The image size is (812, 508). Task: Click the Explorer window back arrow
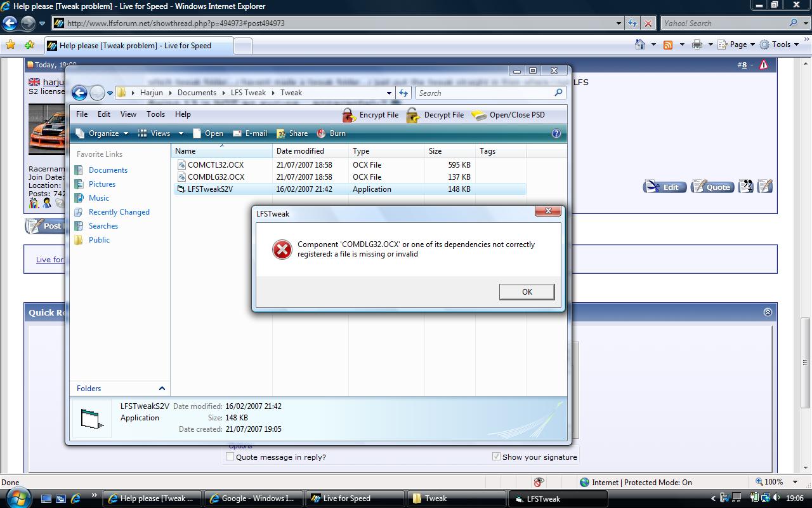coord(79,93)
